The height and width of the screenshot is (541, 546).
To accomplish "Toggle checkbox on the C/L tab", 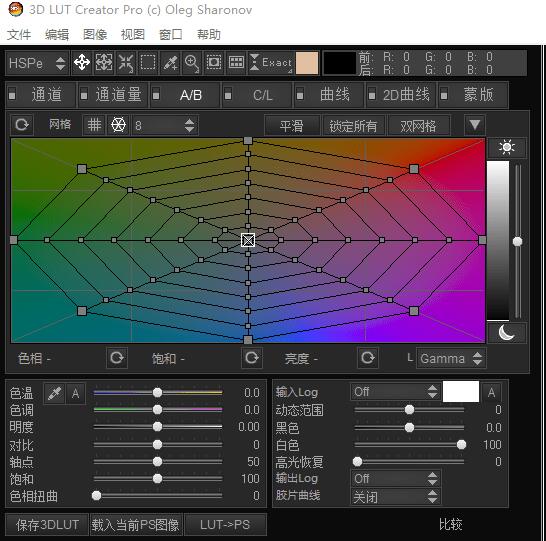I will coord(228,95).
